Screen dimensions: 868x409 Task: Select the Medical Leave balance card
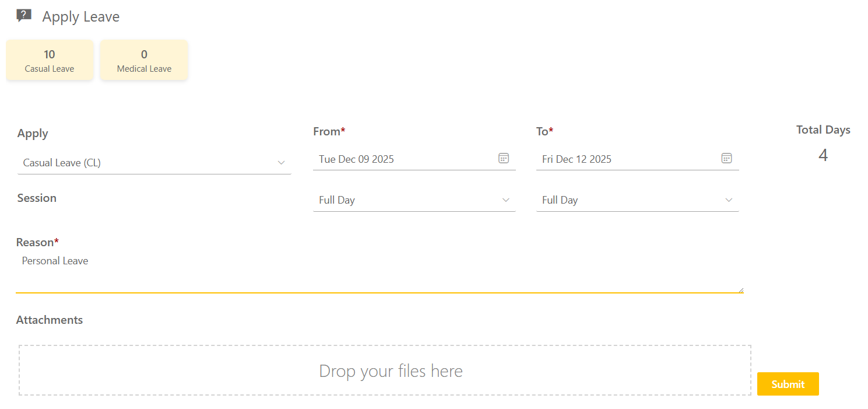pos(144,60)
